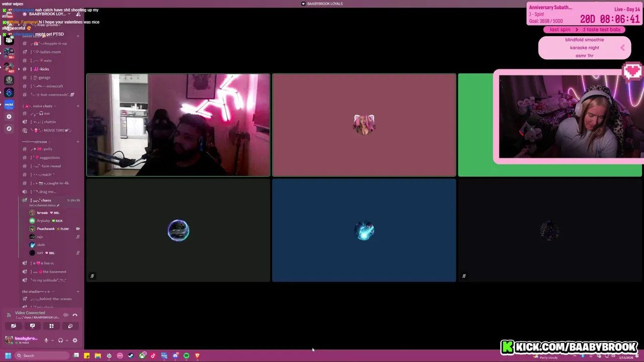
Task: Select user Peachesmk in voice list
Action: click(54, 229)
